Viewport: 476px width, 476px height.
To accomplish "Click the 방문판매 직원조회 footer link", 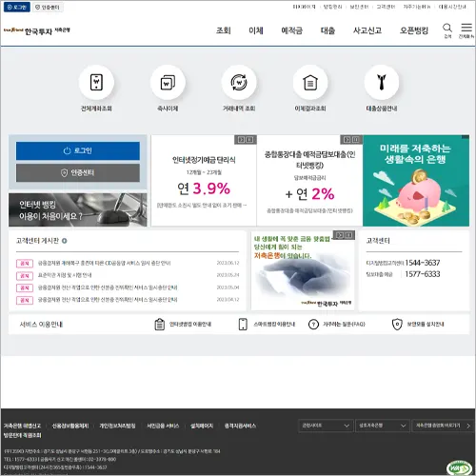I will pyautogui.click(x=23, y=435).
